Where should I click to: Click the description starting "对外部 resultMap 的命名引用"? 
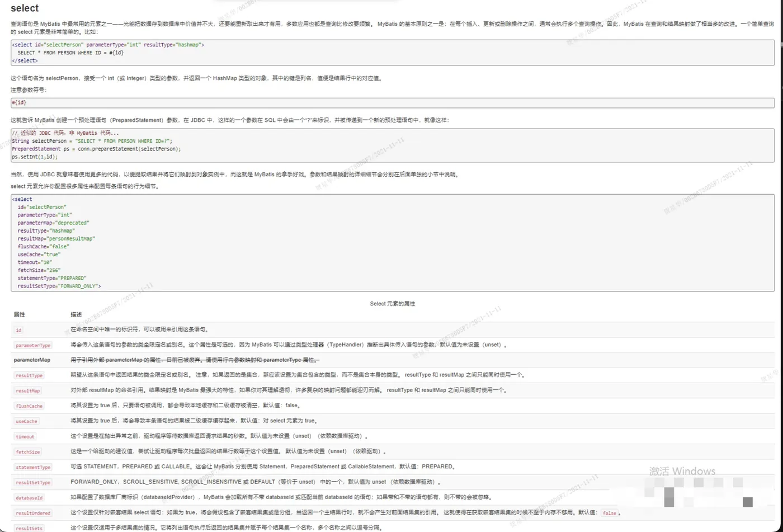tap(288, 390)
